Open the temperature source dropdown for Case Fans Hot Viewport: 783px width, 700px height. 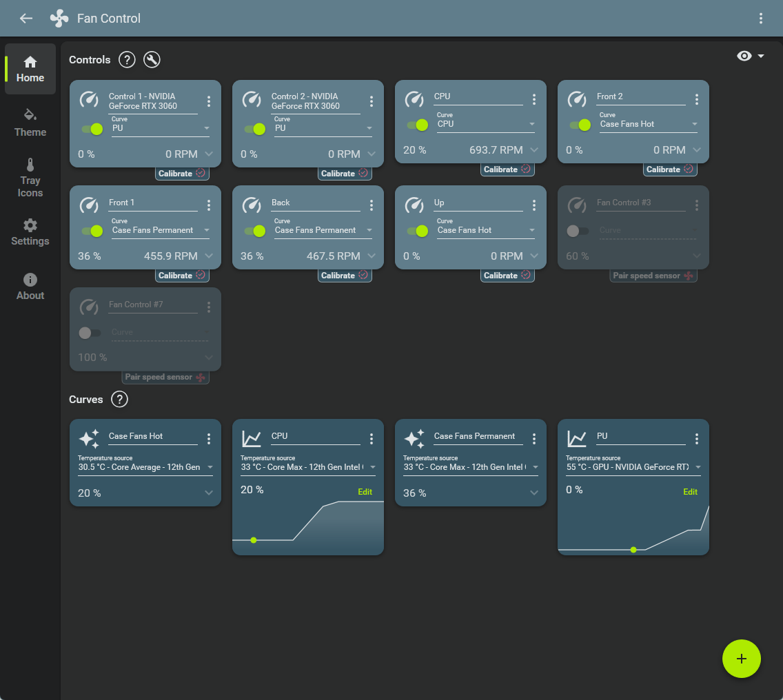(145, 467)
